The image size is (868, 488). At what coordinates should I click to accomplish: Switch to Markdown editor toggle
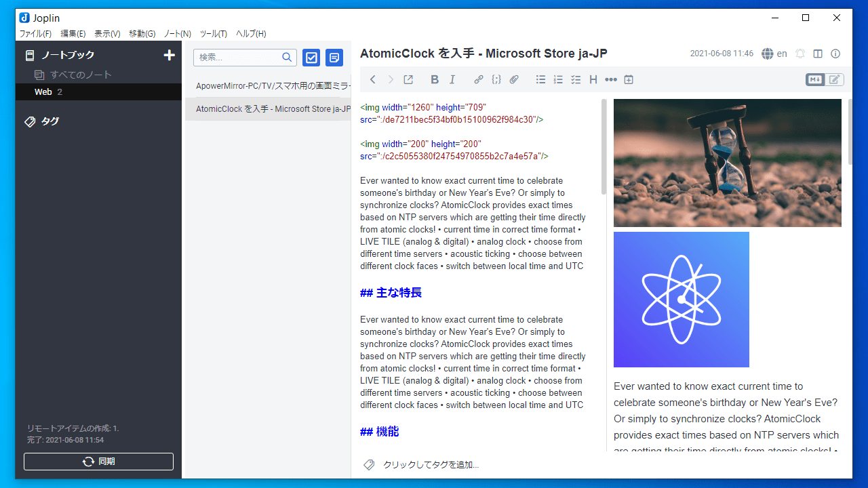[815, 80]
